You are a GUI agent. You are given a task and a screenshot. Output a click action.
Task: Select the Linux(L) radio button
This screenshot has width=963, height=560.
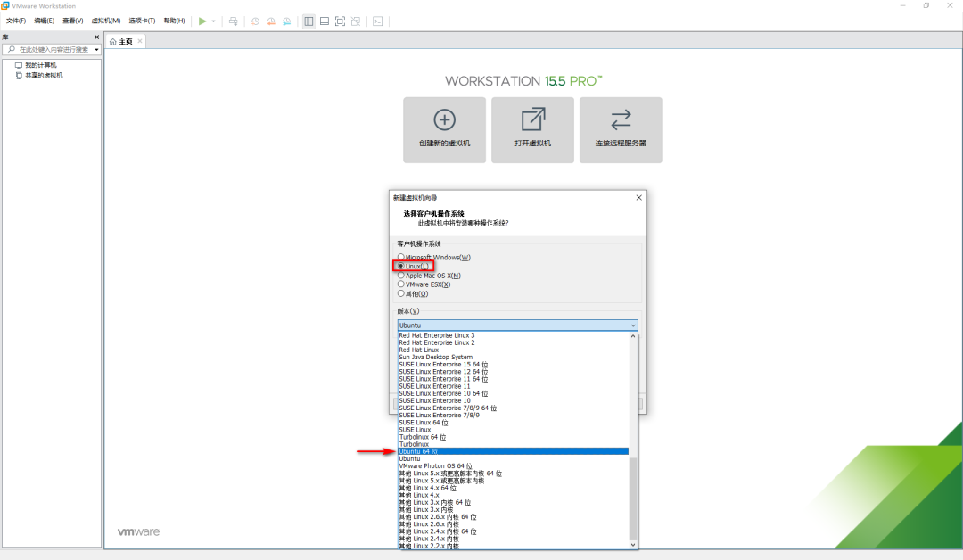(401, 266)
